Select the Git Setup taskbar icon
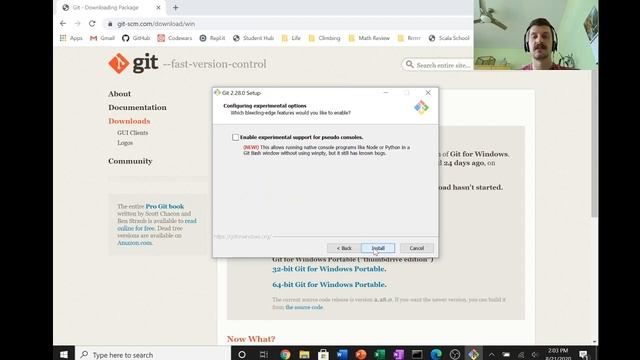 point(473,355)
